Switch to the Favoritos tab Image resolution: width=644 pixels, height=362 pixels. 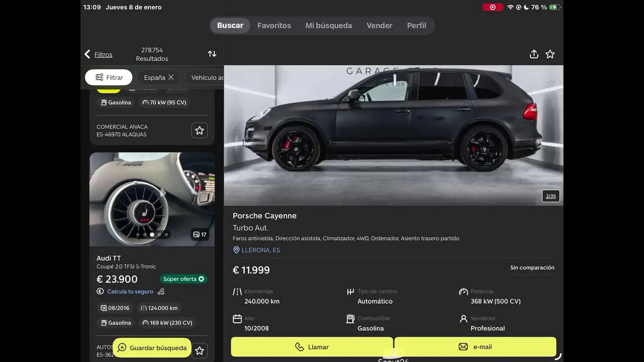(x=274, y=26)
